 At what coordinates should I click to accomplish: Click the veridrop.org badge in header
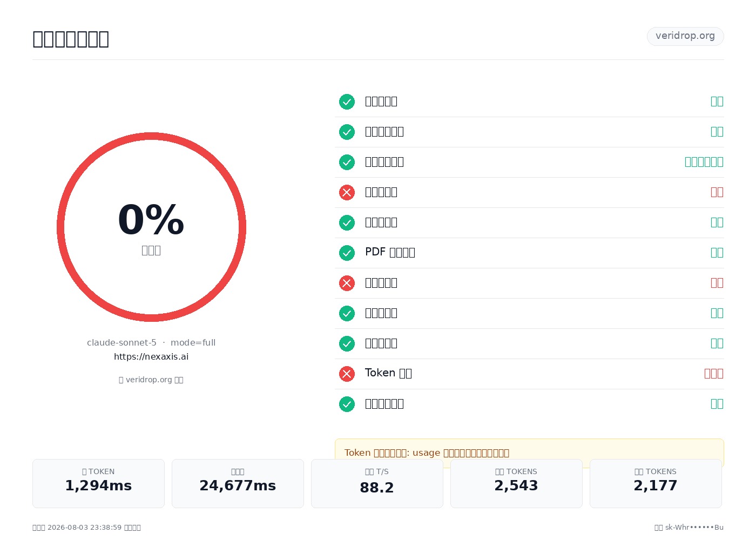click(x=685, y=36)
